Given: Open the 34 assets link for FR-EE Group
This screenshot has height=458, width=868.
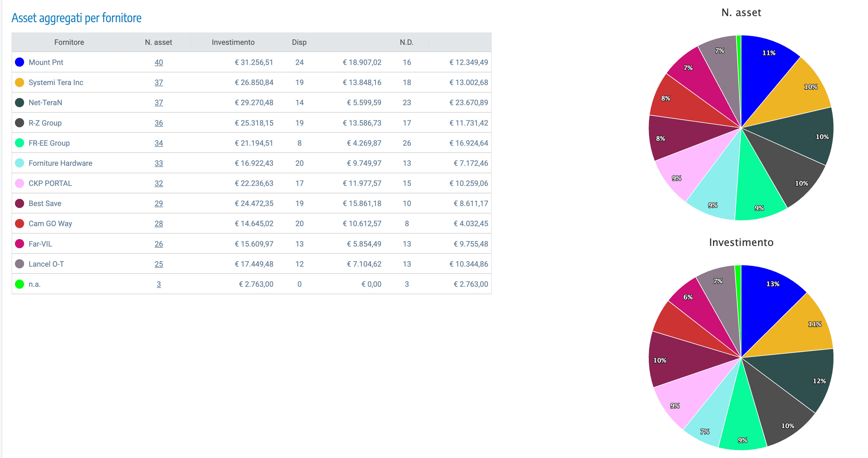Looking at the screenshot, I should point(159,143).
